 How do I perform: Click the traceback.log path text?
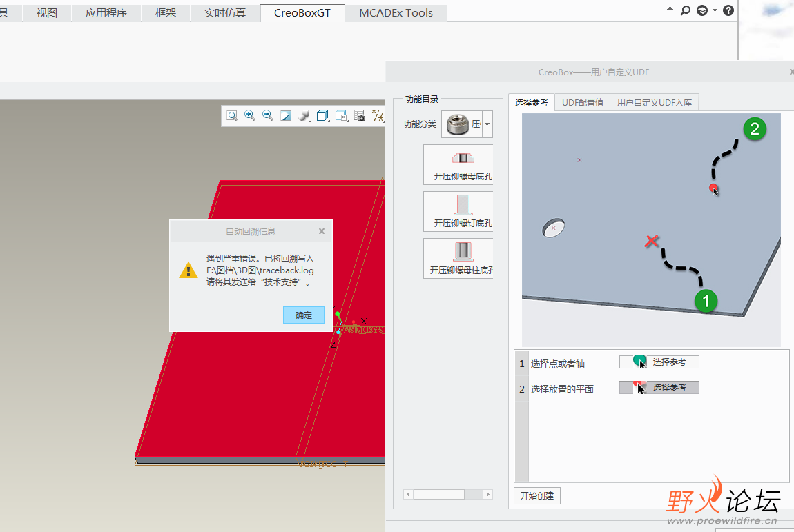coord(260,270)
